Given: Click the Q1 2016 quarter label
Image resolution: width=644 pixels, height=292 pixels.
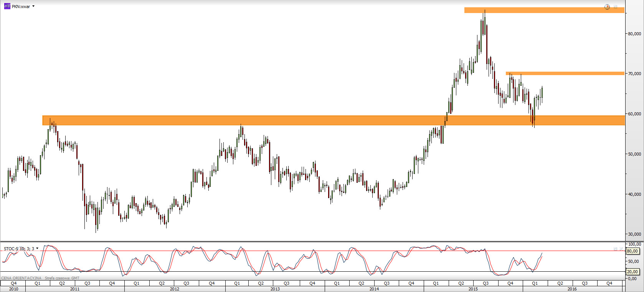Looking at the screenshot, I should click(535, 283).
